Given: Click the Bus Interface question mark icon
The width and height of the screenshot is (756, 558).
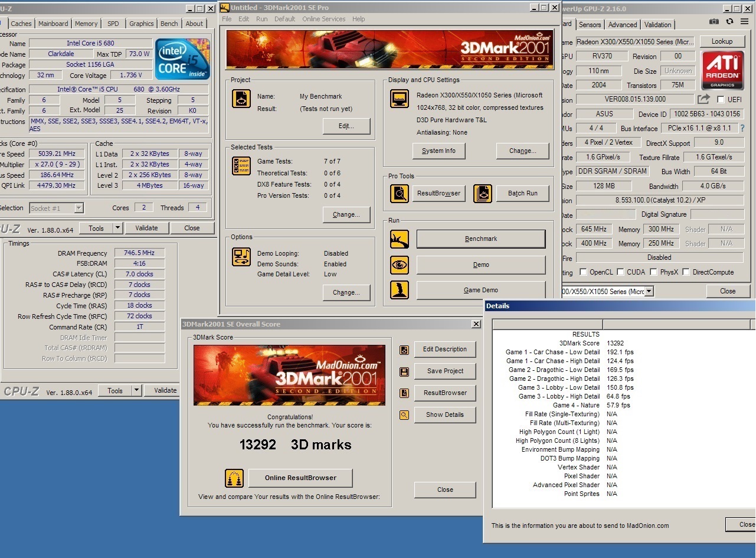Looking at the screenshot, I should [x=742, y=128].
